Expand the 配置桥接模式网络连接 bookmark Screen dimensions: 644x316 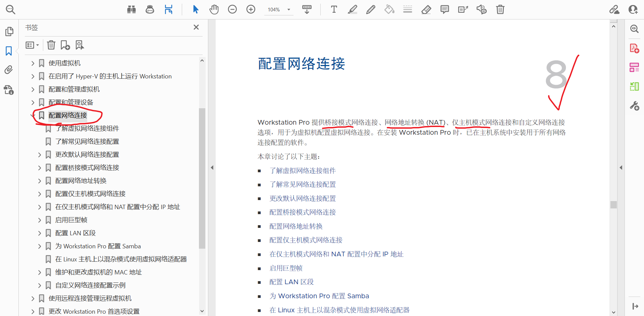[x=39, y=168]
